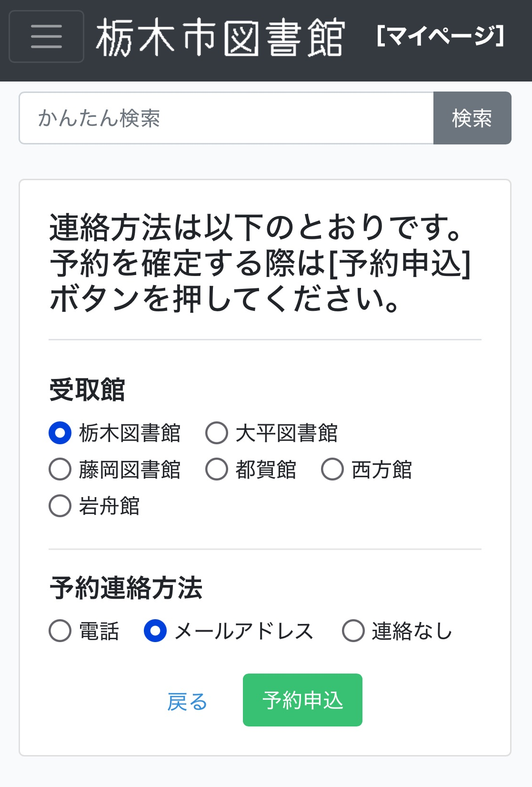Pick the 連絡なし radio circle
Image resolution: width=532 pixels, height=787 pixels.
(x=353, y=631)
